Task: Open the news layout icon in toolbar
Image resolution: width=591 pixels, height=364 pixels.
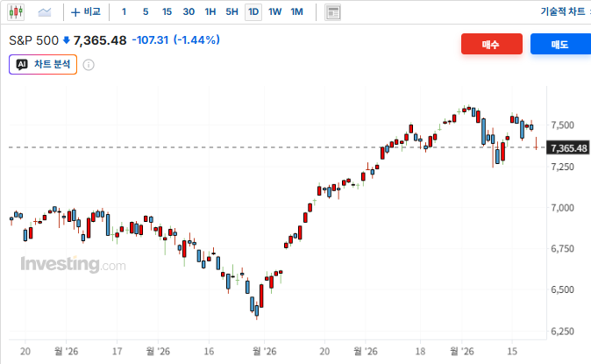Action: [x=333, y=12]
